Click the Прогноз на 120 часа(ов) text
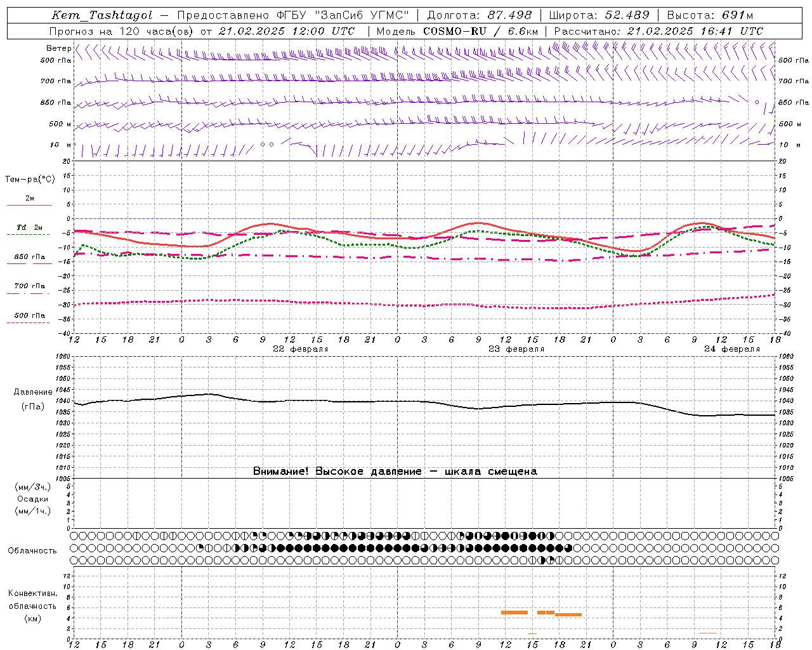The image size is (812, 650). [x=121, y=30]
